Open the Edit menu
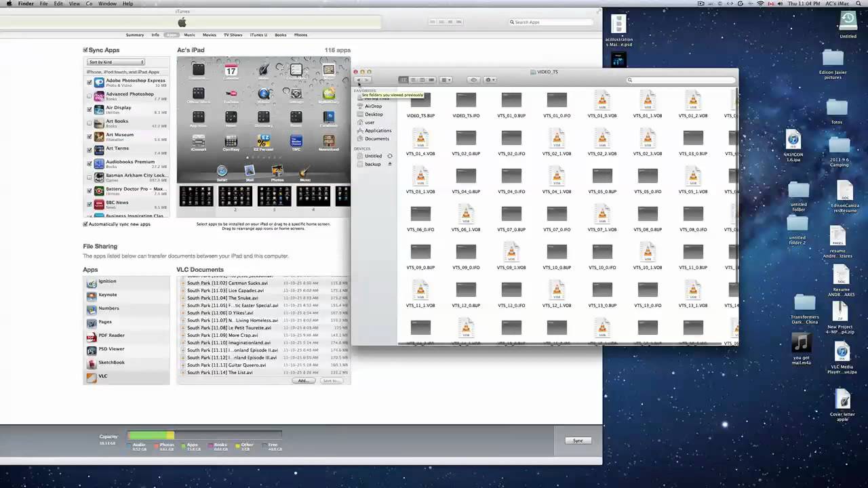The width and height of the screenshot is (868, 488). (x=58, y=3)
